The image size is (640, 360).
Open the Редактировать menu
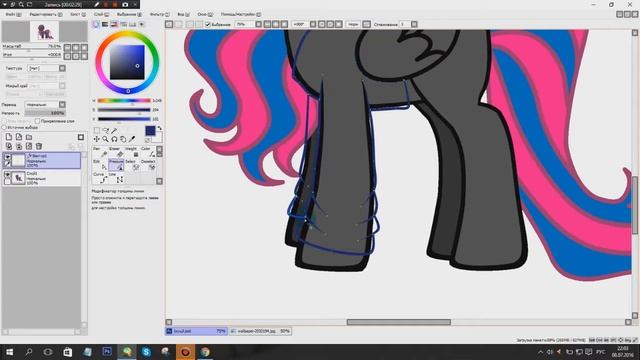tap(46, 14)
